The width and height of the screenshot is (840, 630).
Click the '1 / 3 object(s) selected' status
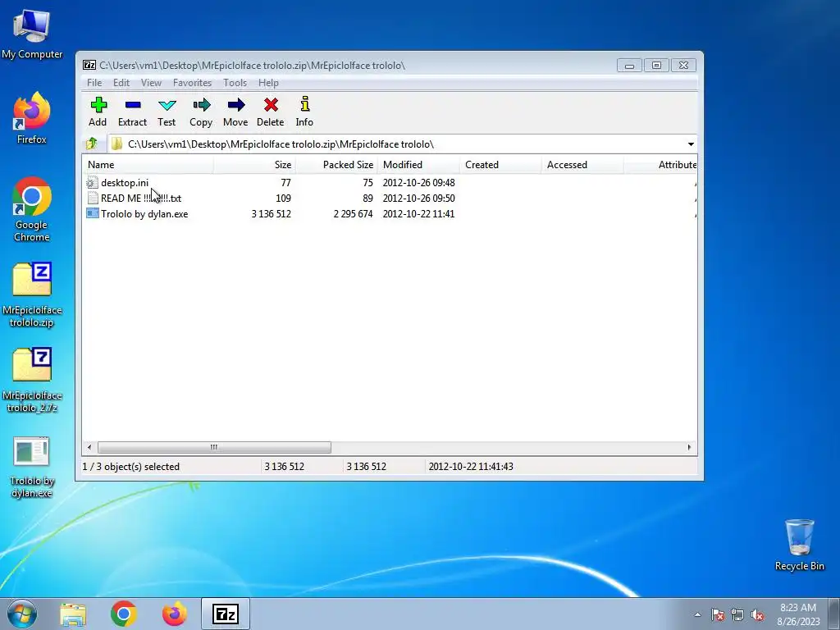point(130,467)
